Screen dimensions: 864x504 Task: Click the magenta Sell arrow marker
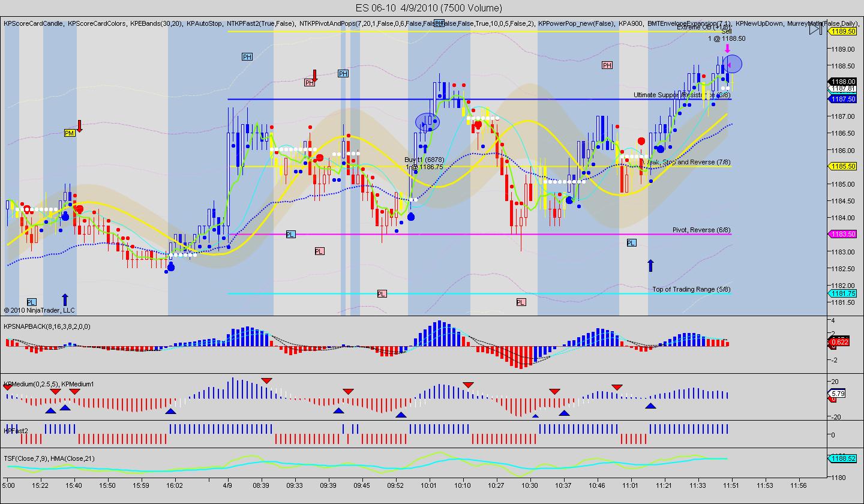point(728,49)
